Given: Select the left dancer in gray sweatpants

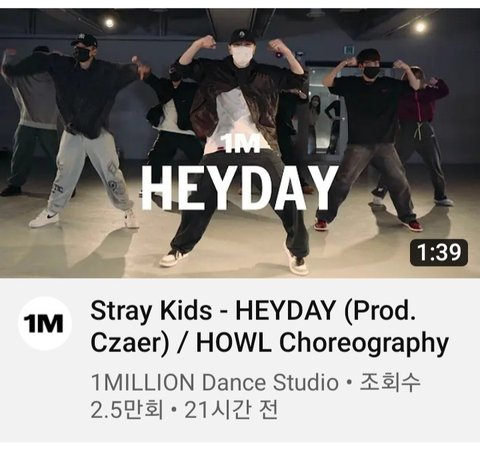Looking at the screenshot, I should [82, 131].
